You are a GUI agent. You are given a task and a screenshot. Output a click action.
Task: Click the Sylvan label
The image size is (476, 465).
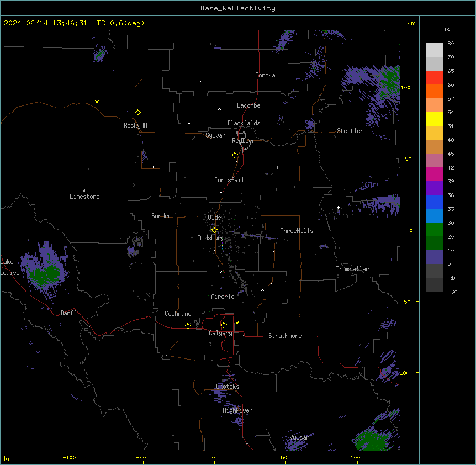pyautogui.click(x=215, y=135)
